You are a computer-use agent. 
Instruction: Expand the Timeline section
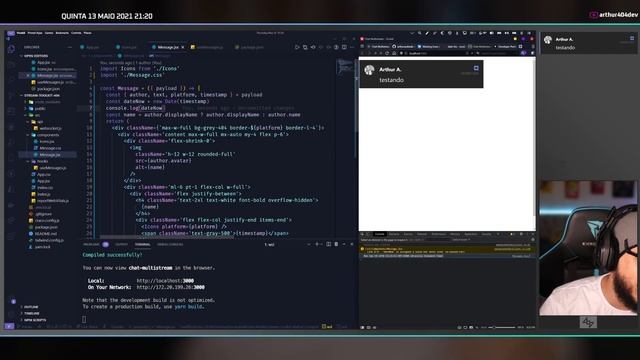[x=31, y=313]
